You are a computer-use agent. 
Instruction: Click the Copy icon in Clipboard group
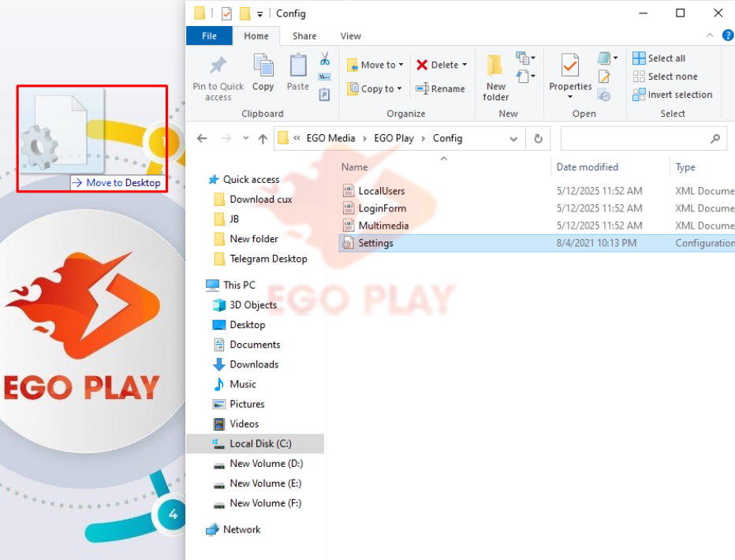(x=263, y=65)
